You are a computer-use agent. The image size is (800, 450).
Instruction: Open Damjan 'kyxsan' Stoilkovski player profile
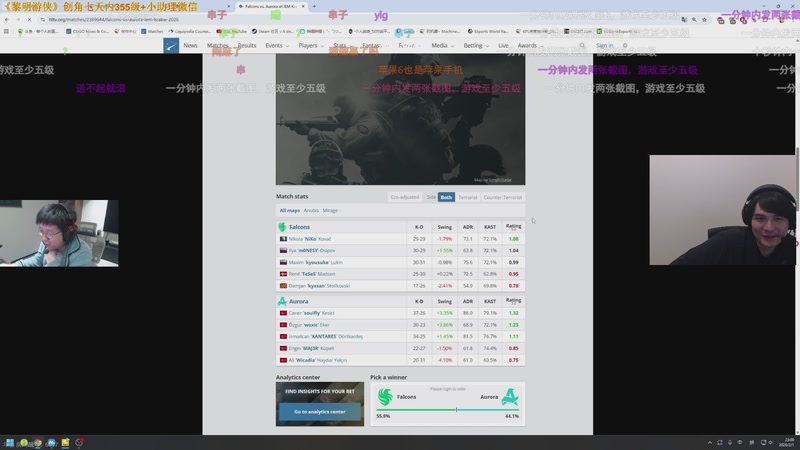point(319,286)
